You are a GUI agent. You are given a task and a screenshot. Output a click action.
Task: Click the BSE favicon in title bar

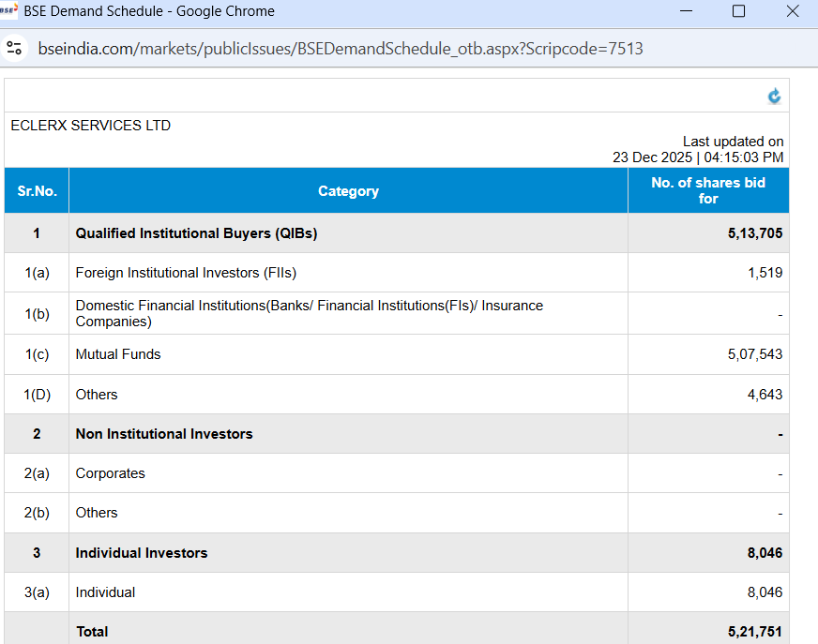tap(8, 10)
